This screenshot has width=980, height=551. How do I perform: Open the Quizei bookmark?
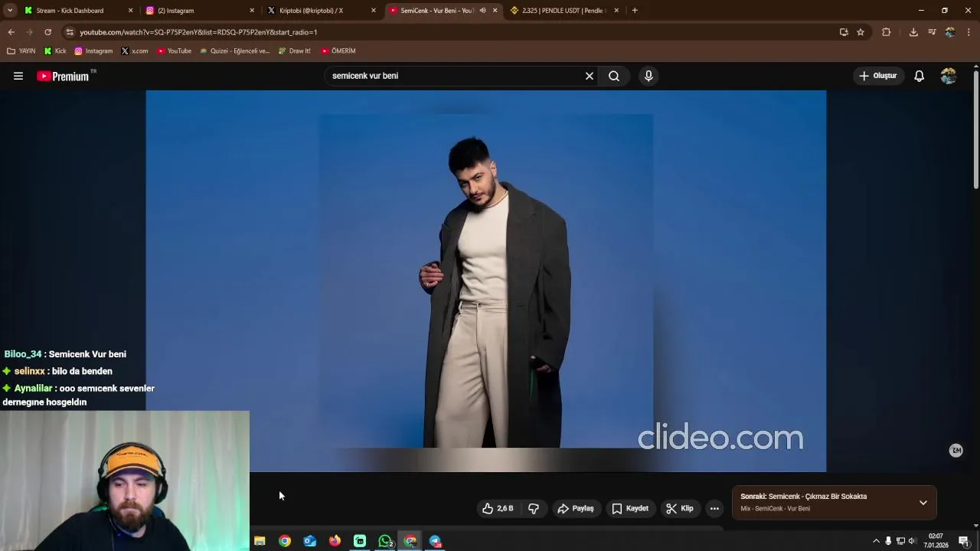click(234, 51)
